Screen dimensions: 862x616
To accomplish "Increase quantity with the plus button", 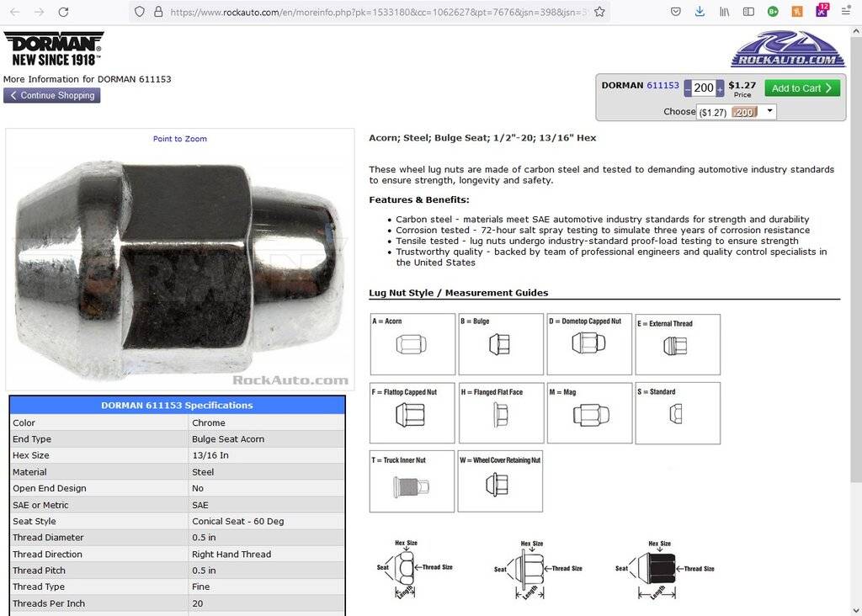I will pyautogui.click(x=720, y=88).
